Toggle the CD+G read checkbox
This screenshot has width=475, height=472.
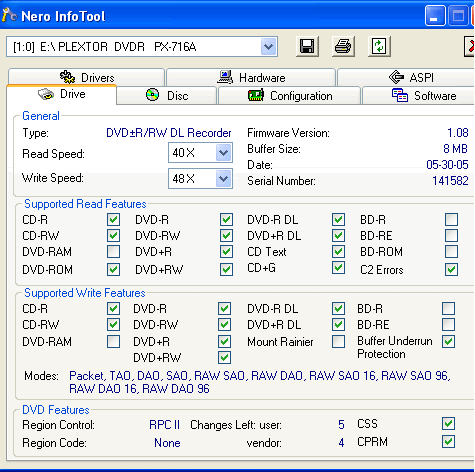coord(338,268)
